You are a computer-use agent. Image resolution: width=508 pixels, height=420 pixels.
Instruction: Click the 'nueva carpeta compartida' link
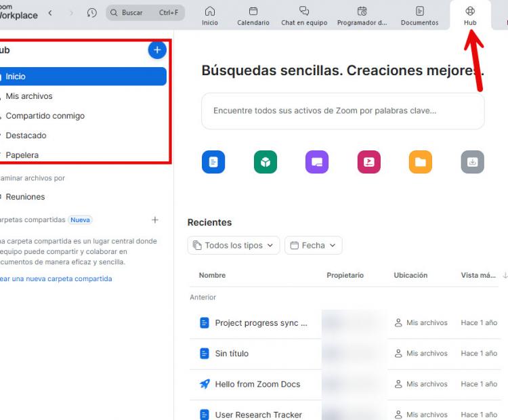(56, 278)
